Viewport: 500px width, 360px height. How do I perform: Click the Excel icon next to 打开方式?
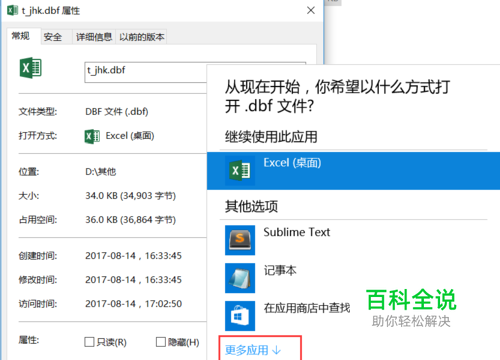pyautogui.click(x=92, y=136)
